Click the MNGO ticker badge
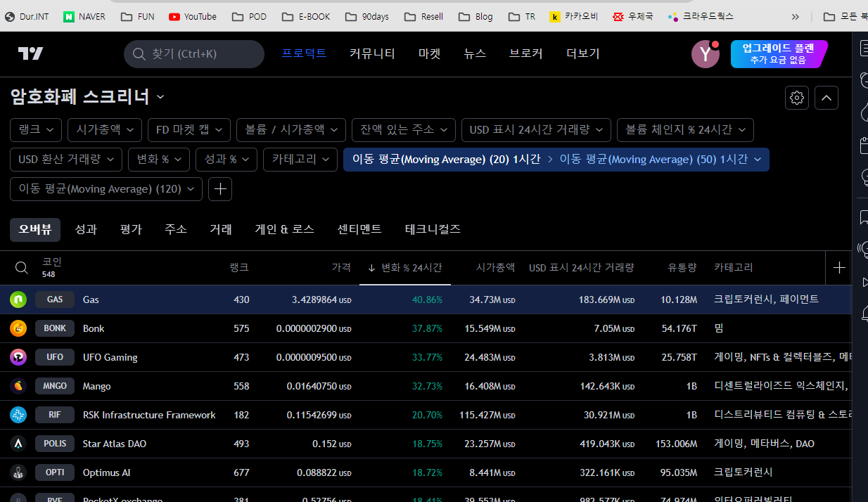 pyautogui.click(x=55, y=386)
